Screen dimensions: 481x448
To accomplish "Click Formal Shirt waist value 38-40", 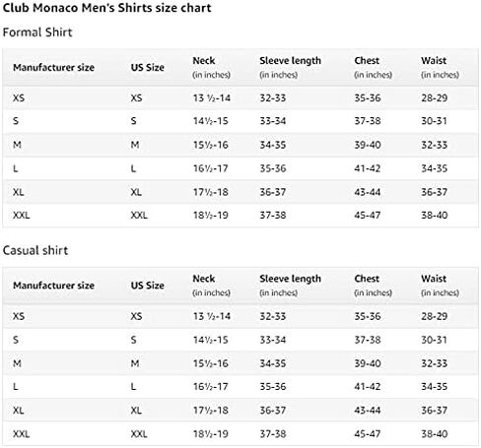I will pos(435,216).
